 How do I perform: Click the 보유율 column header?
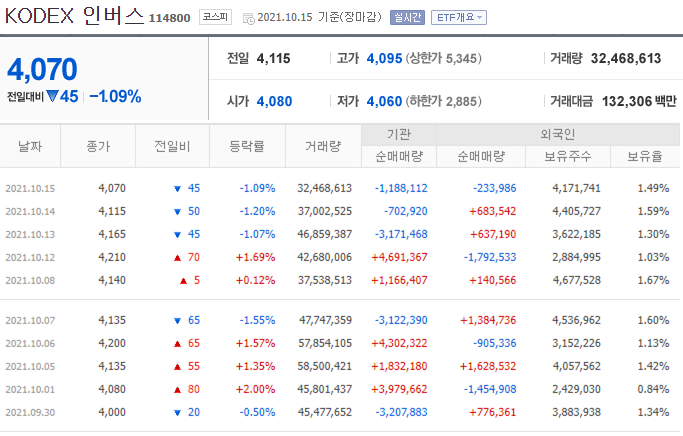pyautogui.click(x=645, y=156)
